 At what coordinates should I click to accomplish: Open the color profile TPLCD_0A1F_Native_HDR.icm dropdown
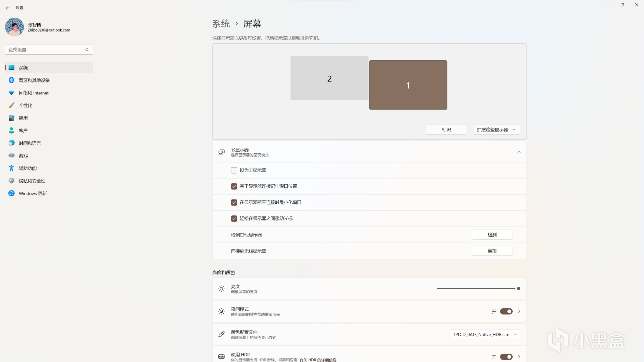click(485, 334)
